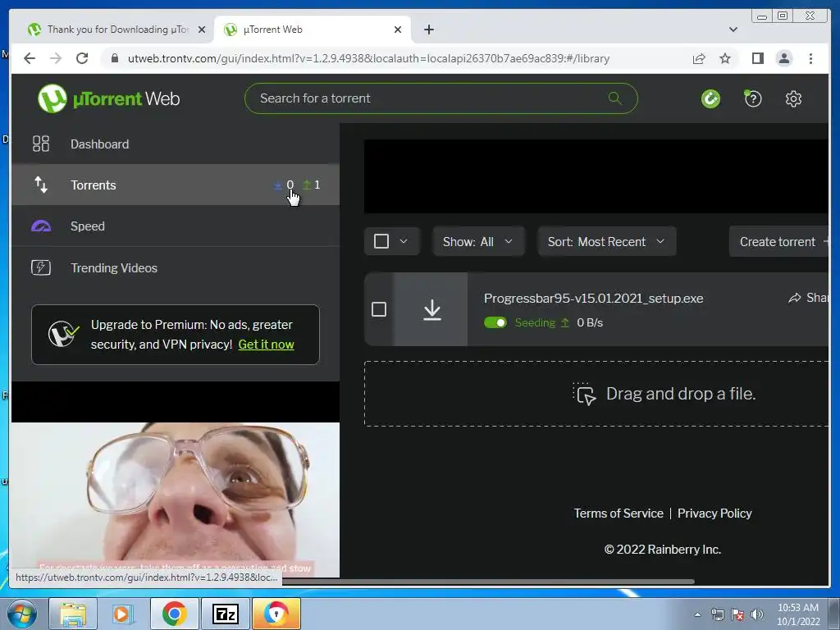
Task: Click the search magnifier icon
Action: click(615, 98)
